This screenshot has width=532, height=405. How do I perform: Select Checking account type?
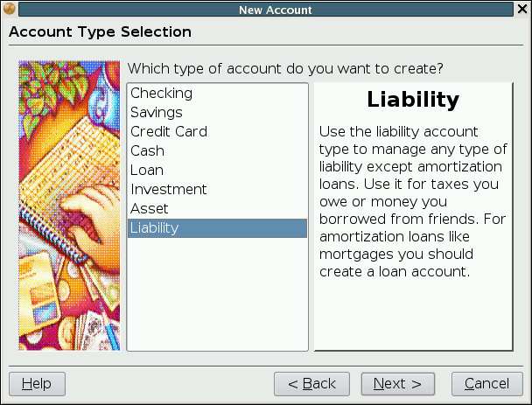pos(161,93)
